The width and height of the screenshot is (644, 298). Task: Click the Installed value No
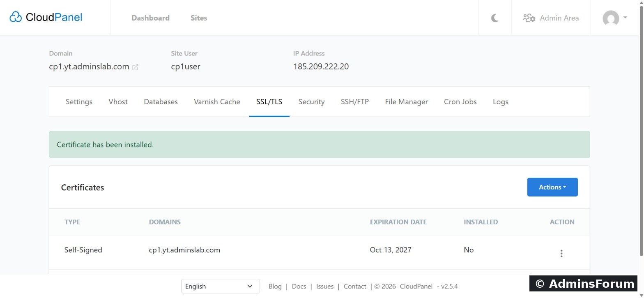[x=469, y=250]
